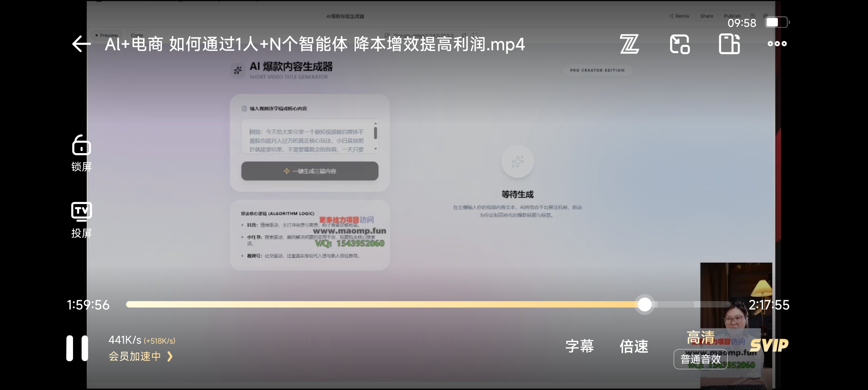Open the three-dot more options menu
The image size is (868, 390).
pos(777,44)
